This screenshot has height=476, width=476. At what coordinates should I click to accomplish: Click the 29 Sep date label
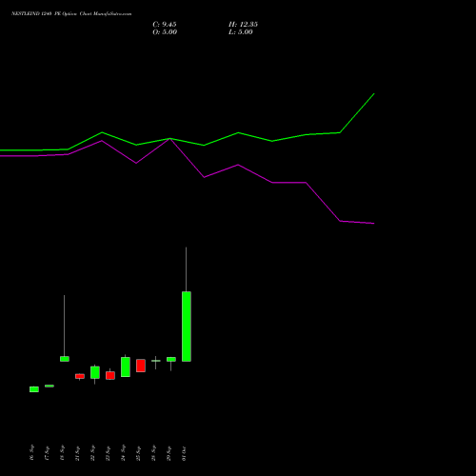pyautogui.click(x=169, y=453)
